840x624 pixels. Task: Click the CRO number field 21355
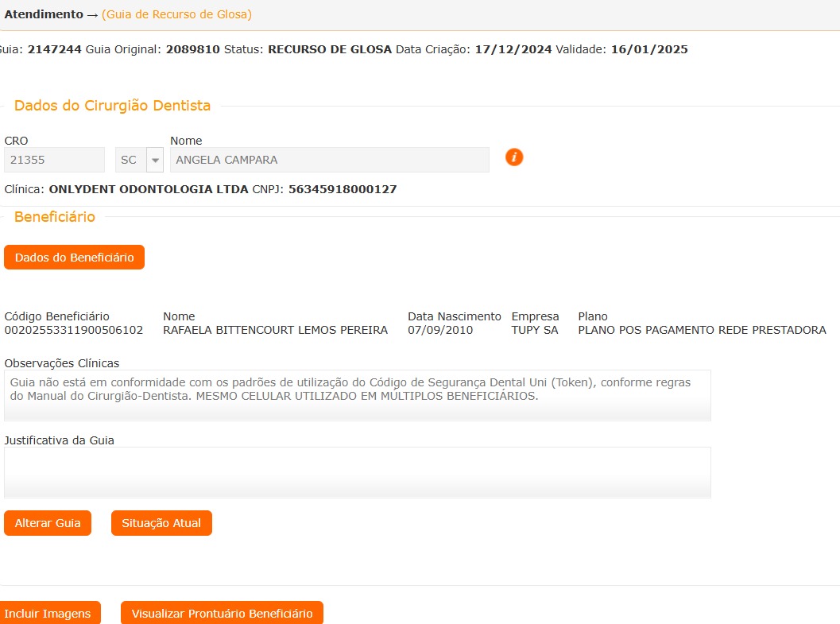coord(54,160)
